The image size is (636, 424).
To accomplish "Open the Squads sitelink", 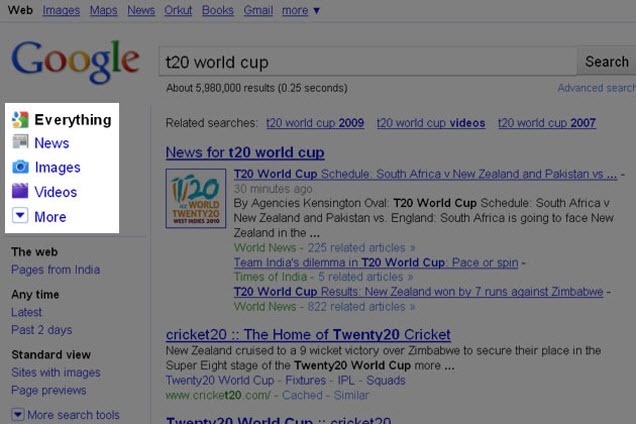I will 386,380.
